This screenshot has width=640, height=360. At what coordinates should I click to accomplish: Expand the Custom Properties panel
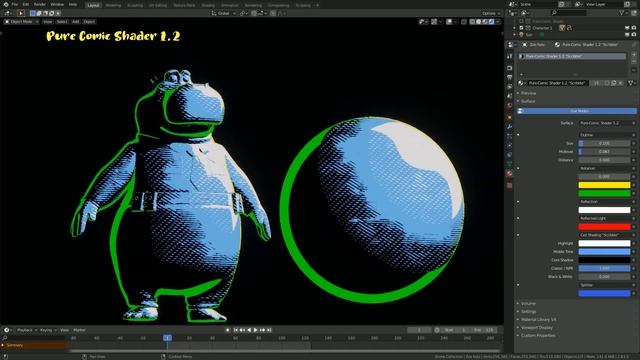pos(538,336)
